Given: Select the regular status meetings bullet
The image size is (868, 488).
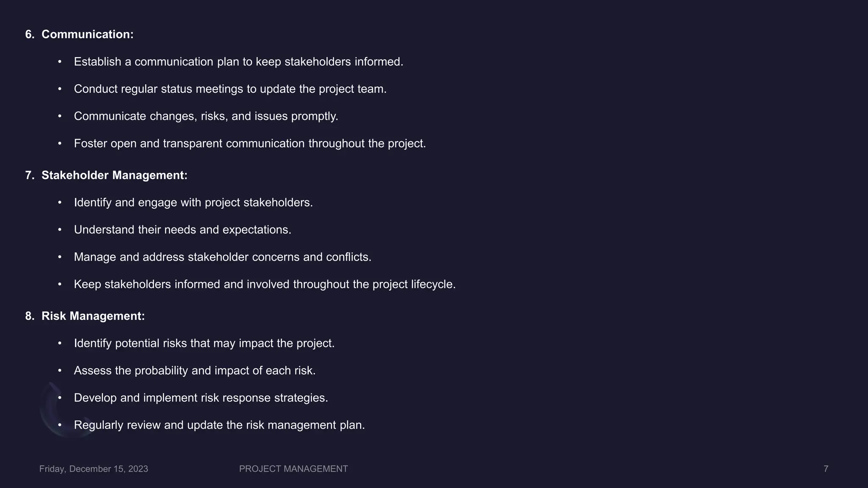Looking at the screenshot, I should click(x=230, y=89).
